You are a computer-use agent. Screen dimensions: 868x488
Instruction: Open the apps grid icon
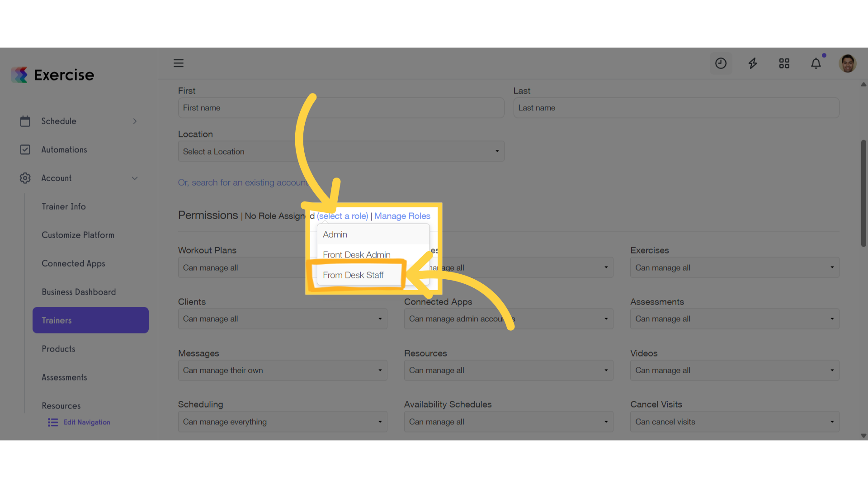[x=784, y=63]
